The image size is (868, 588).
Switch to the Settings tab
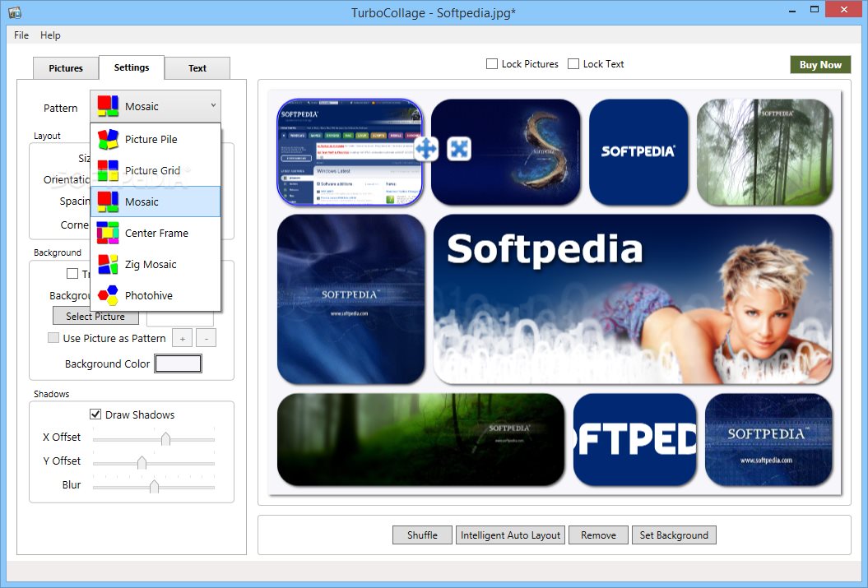[x=132, y=67]
